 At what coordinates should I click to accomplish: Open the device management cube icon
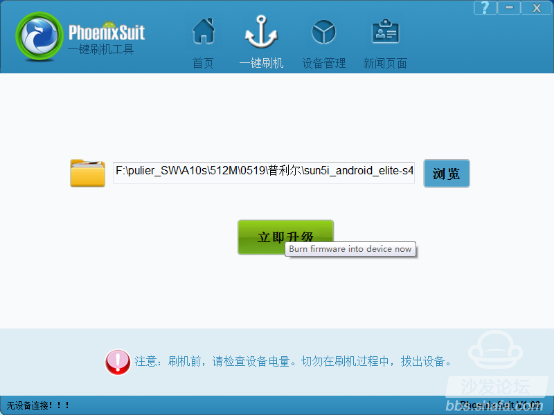click(x=323, y=31)
